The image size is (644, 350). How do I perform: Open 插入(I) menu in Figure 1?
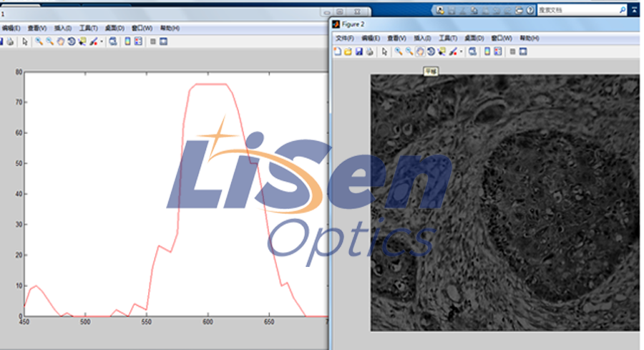point(63,29)
